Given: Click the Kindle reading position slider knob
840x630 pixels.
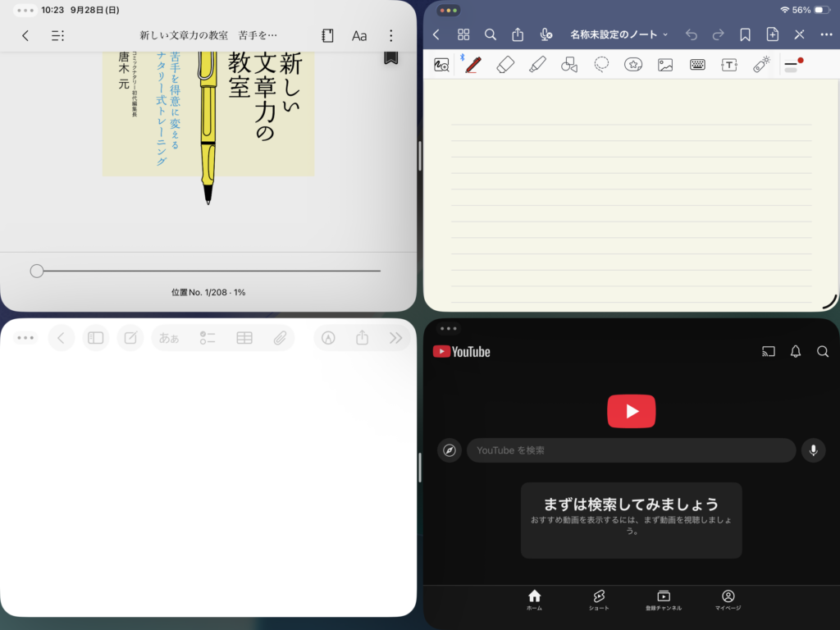Looking at the screenshot, I should [x=37, y=271].
